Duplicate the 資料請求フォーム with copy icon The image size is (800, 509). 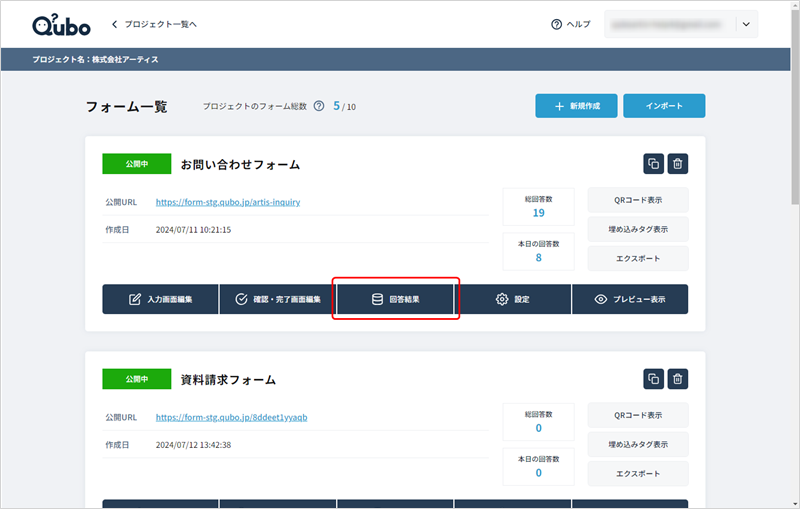tap(653, 379)
